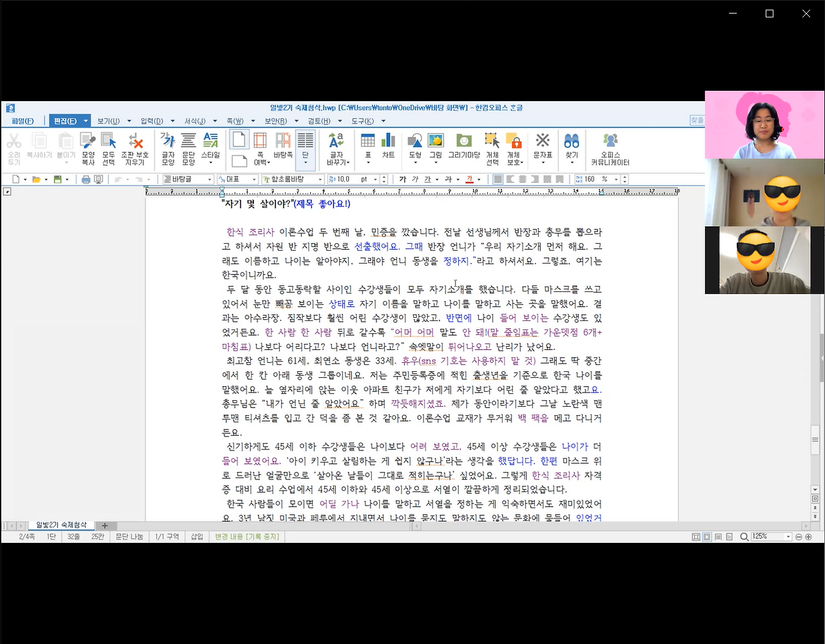825x644 pixels.
Task: Toggle underline formatting for text
Action: click(x=427, y=179)
